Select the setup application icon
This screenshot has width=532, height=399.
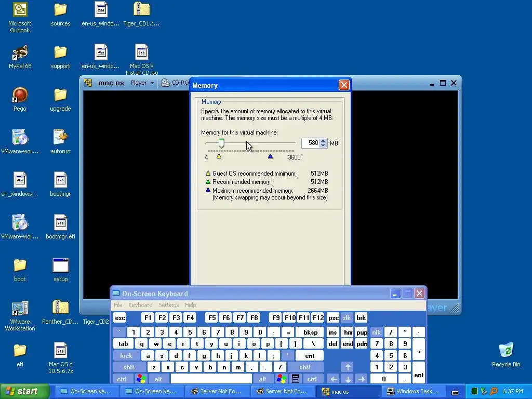[x=60, y=270]
